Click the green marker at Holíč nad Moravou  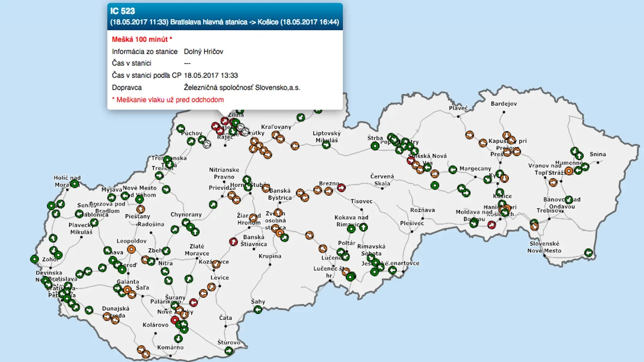[75, 184]
